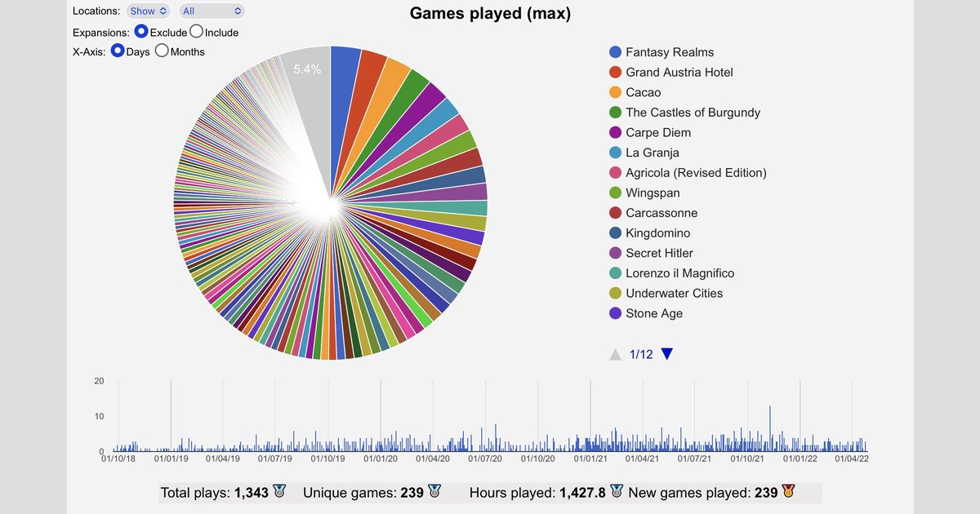Click the Total plays 1,343 statistic
980x514 pixels.
[x=215, y=492]
